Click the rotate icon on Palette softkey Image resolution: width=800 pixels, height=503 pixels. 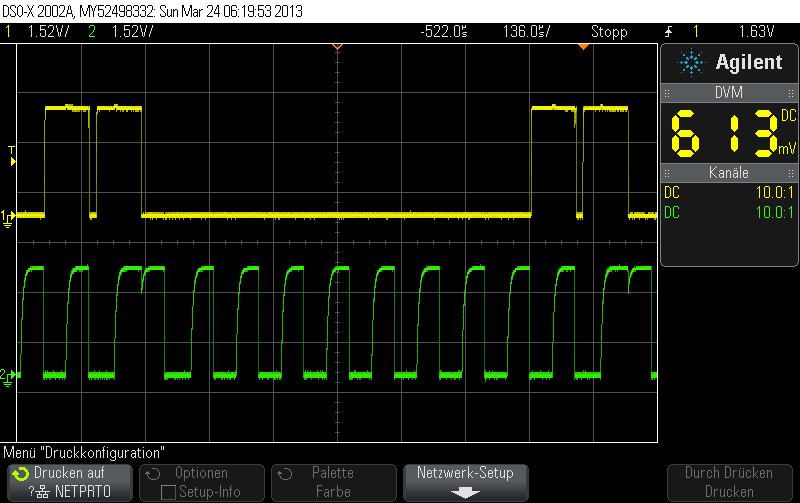pos(285,474)
